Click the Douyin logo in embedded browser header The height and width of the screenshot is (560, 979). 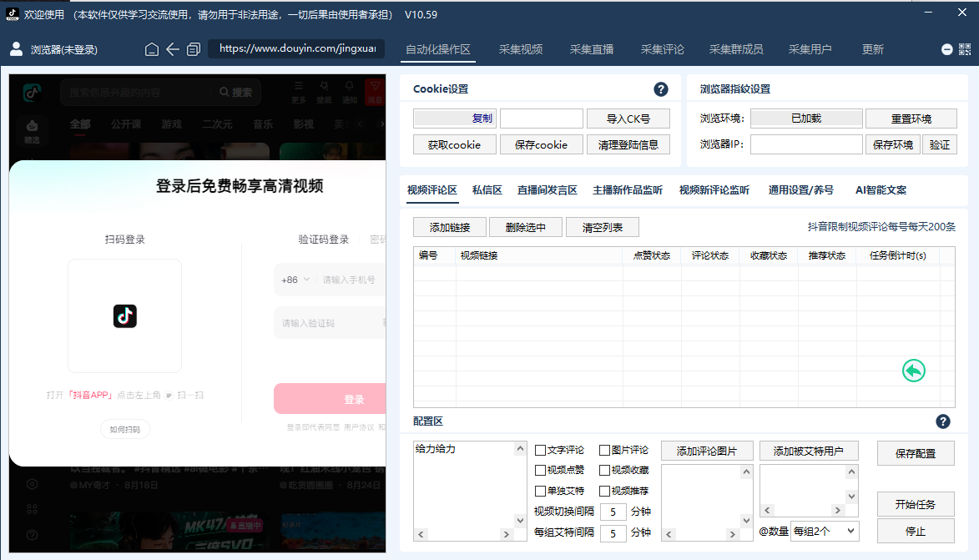click(x=32, y=93)
